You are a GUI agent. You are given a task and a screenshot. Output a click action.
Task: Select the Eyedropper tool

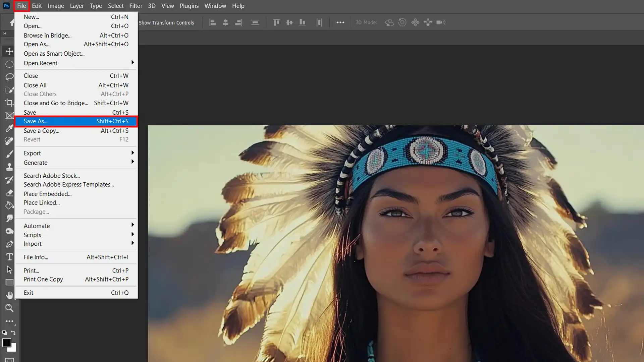[x=9, y=128]
